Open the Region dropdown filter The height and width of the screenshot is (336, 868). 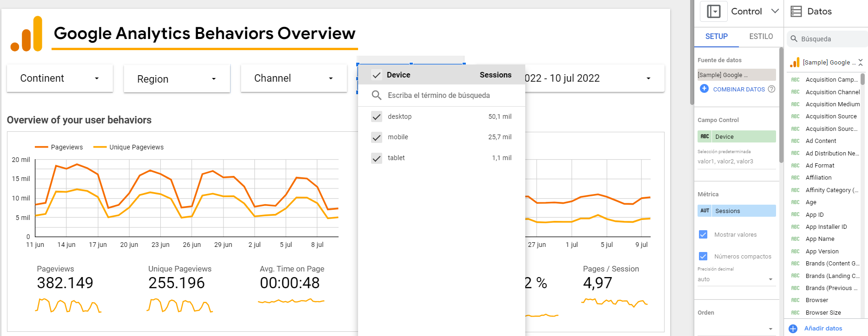point(177,79)
